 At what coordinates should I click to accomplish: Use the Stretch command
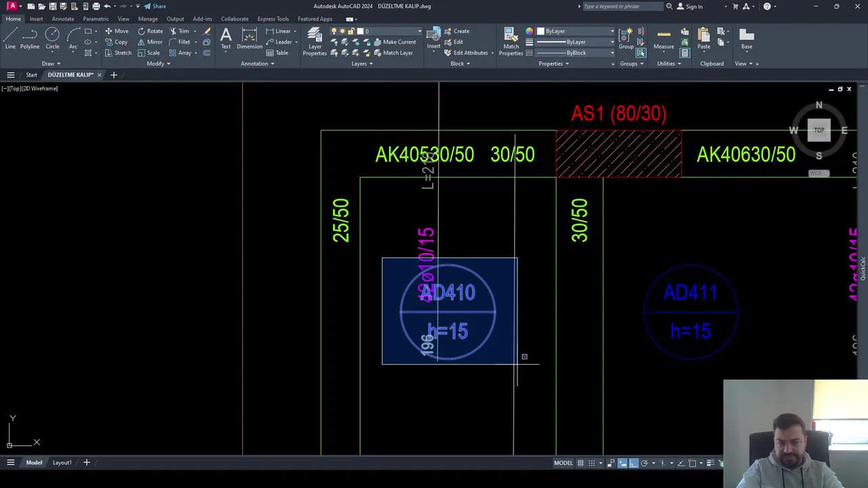coord(118,53)
